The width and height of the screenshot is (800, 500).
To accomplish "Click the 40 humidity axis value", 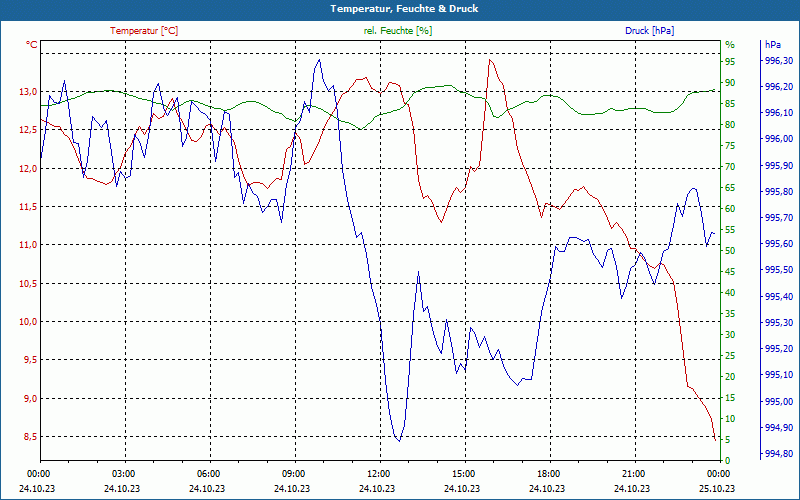I will click(x=730, y=293).
